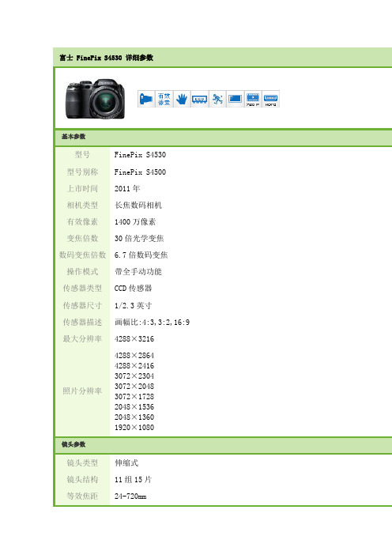Click the value 30 倍光学变焦
Image resolution: width=392 pixels, height=555 pixels.
click(x=139, y=239)
